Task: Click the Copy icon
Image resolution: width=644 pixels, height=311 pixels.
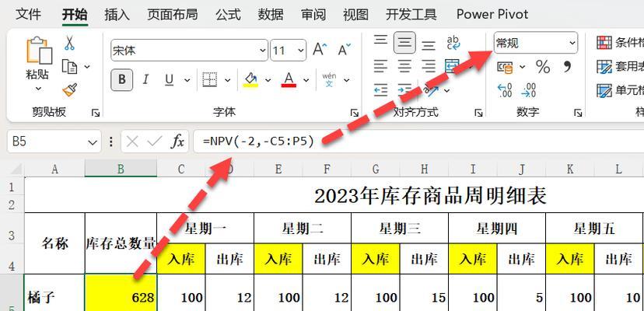Action: click(69, 66)
